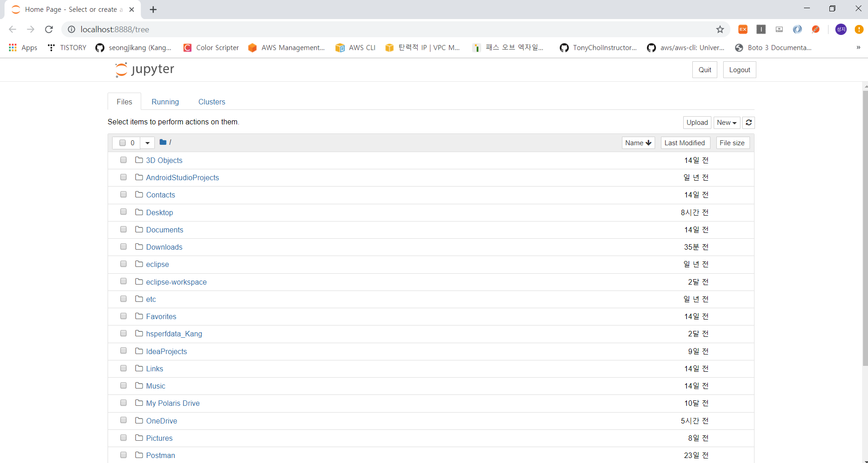Check the Contacts folder checkbox
The width and height of the screenshot is (868, 463).
click(x=123, y=194)
